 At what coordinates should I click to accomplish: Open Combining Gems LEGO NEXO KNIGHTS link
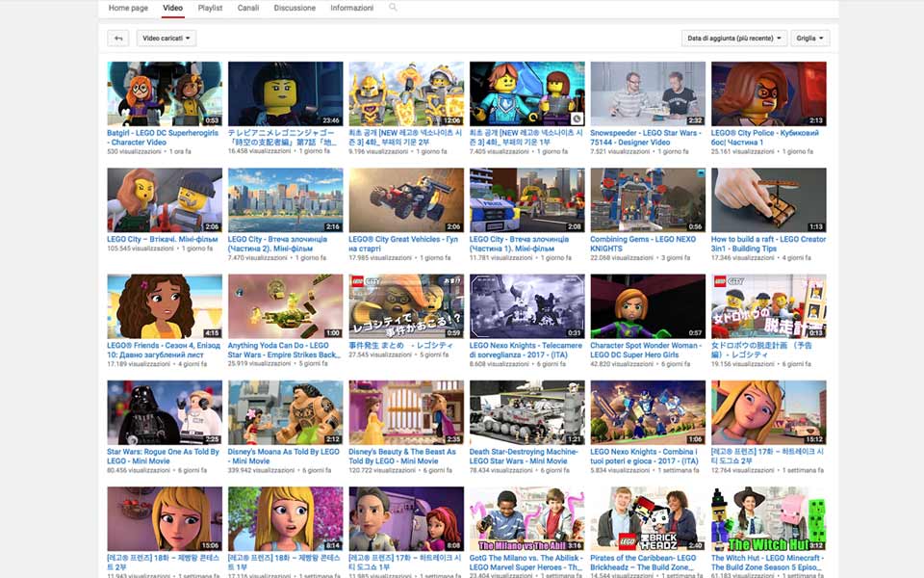point(642,244)
